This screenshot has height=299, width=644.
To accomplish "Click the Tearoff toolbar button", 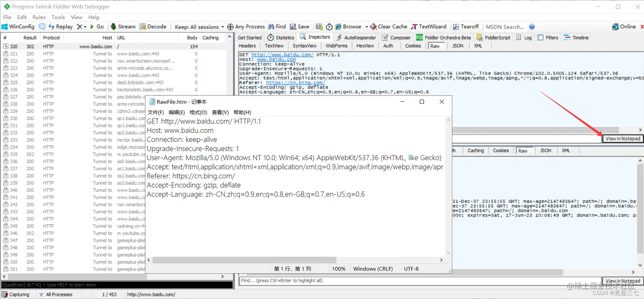I will pyautogui.click(x=466, y=26).
